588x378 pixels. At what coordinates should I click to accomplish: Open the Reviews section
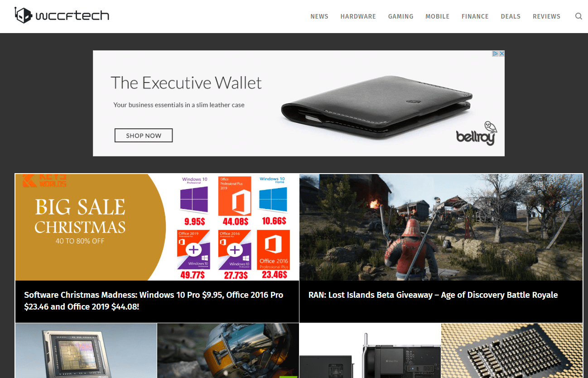pos(547,16)
